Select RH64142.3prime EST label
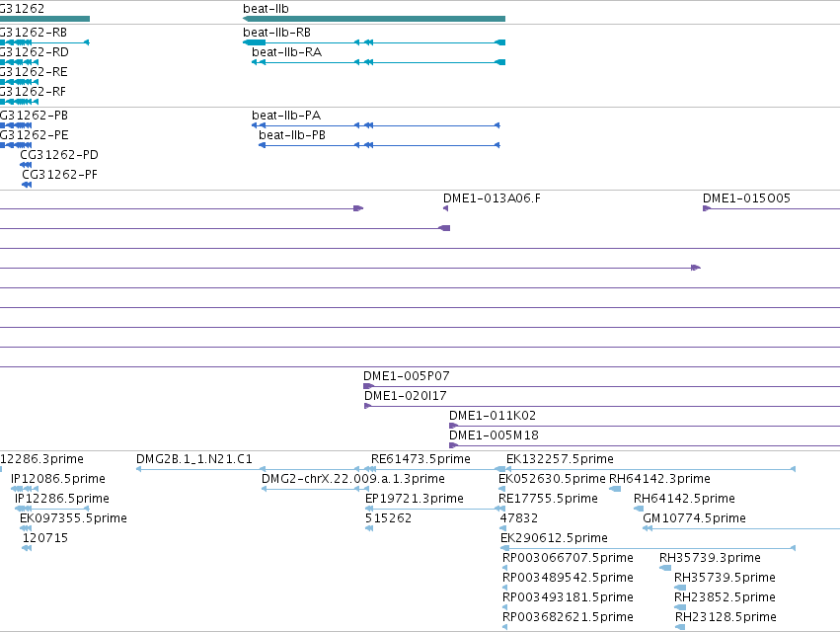The image size is (840, 632). click(x=659, y=479)
